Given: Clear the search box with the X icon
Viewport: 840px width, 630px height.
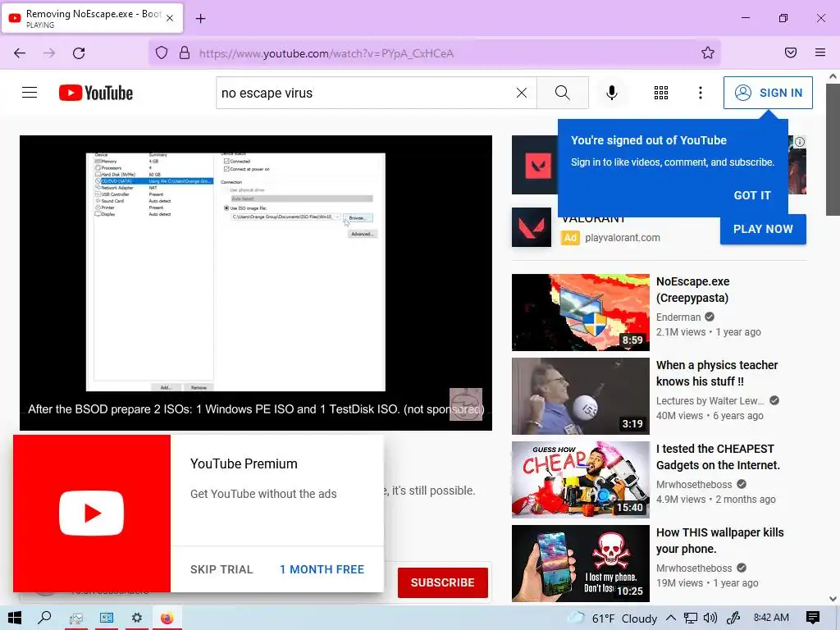Looking at the screenshot, I should pyautogui.click(x=521, y=93).
